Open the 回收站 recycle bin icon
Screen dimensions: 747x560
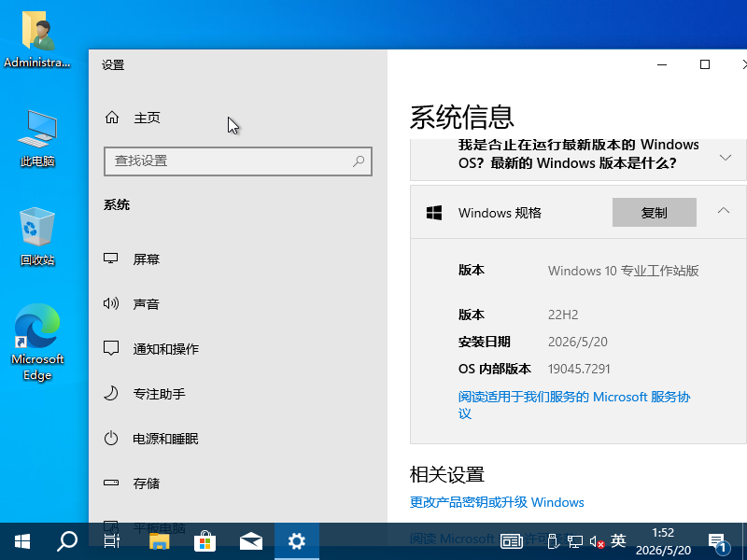37,236
